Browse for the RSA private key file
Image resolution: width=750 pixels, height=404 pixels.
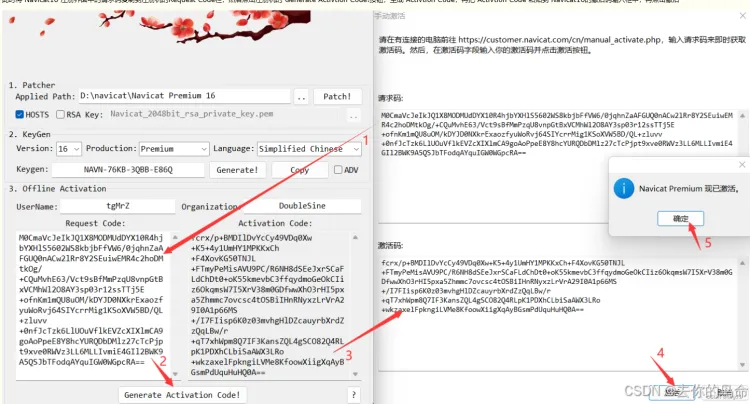353,115
